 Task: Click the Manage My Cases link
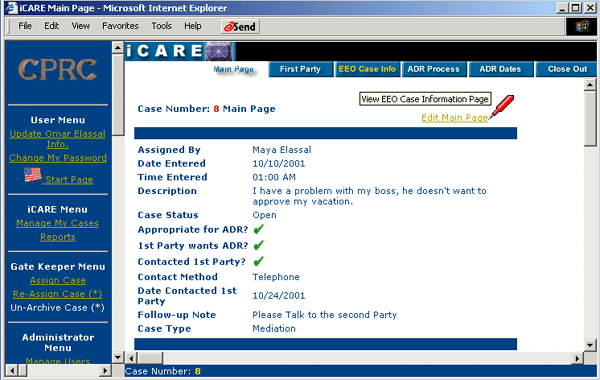click(x=57, y=223)
